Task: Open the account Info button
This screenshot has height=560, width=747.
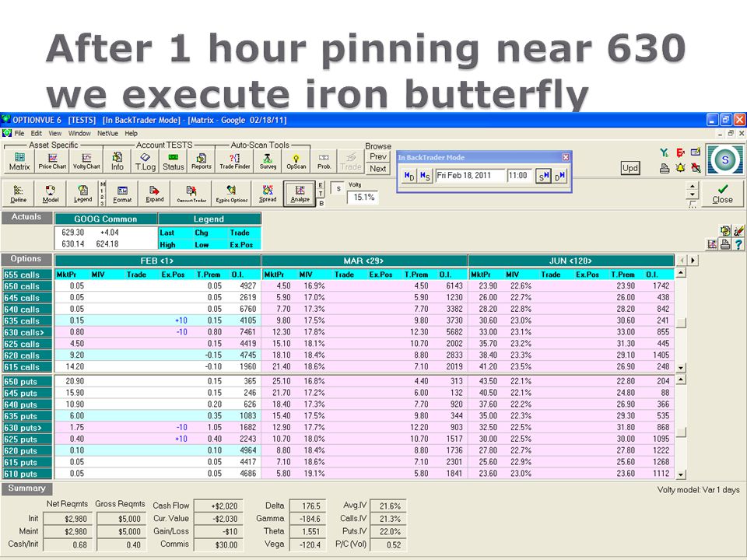Action: 117,162
